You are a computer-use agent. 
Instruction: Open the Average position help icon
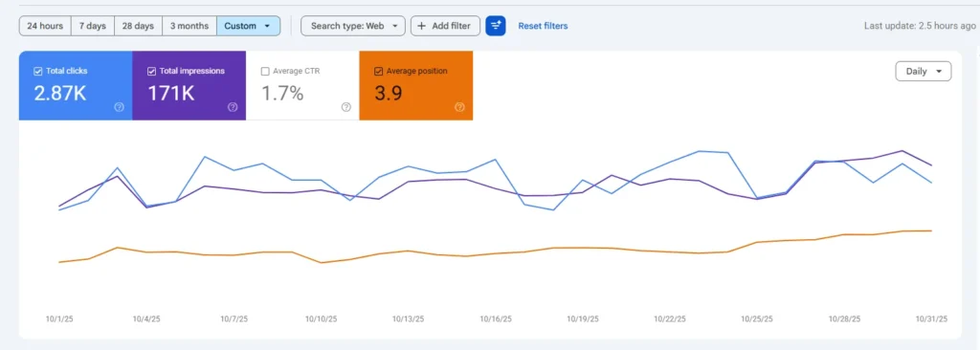pos(459,107)
